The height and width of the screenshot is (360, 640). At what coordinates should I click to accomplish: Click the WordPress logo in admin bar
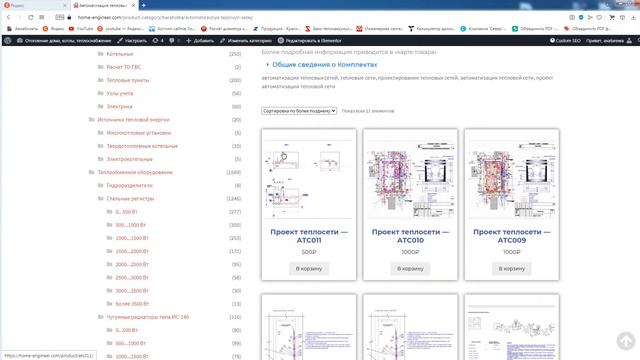[8, 41]
